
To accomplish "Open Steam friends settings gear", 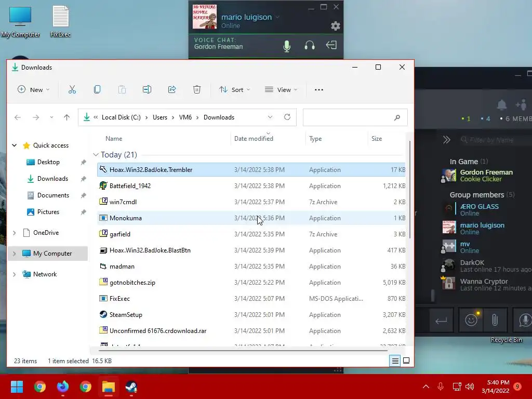I will pos(335,26).
